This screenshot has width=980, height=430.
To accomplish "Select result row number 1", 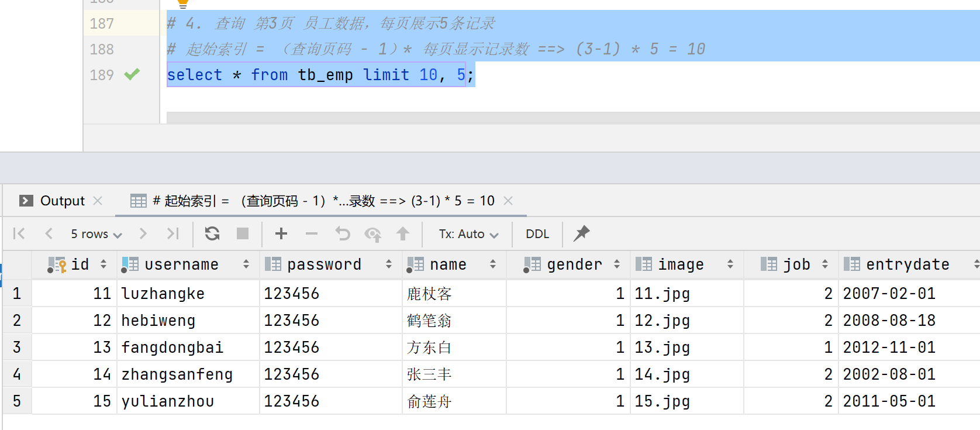I will coord(17,293).
